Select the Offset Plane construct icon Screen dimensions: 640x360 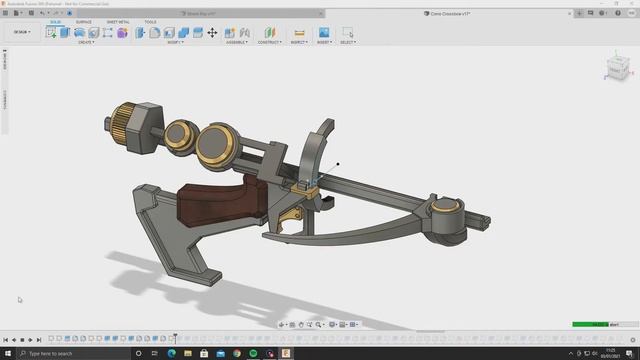(x=270, y=33)
